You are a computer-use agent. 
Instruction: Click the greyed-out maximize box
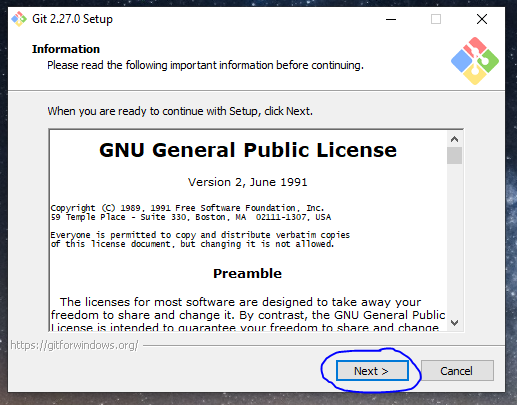pyautogui.click(x=436, y=19)
